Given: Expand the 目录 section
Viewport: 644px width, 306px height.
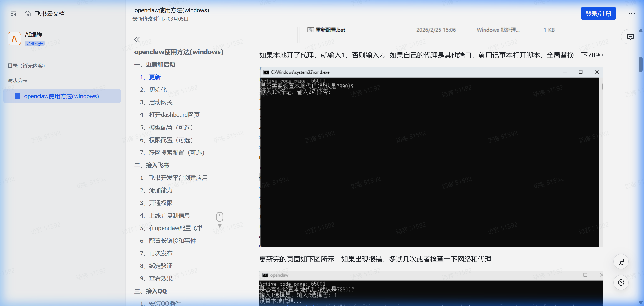Looking at the screenshot, I should coord(26,66).
